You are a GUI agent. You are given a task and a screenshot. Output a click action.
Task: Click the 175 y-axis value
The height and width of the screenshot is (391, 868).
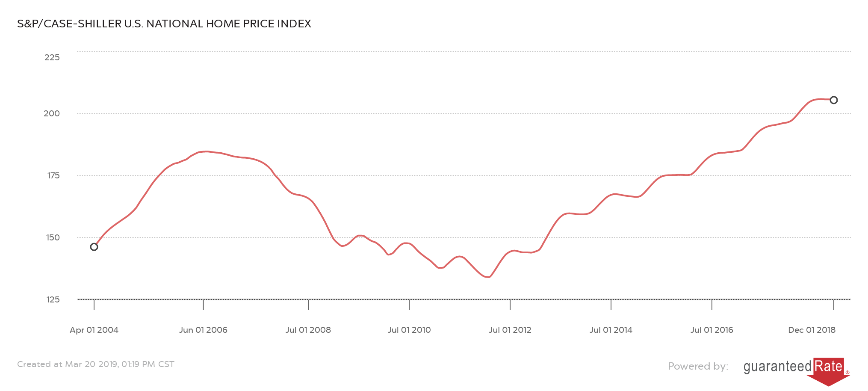(x=53, y=175)
